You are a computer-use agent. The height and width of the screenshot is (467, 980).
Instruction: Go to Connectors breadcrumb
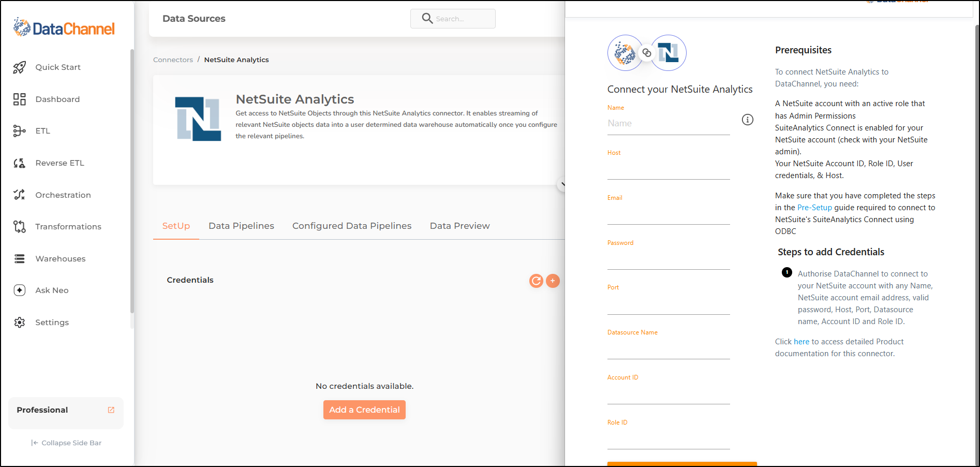point(173,60)
